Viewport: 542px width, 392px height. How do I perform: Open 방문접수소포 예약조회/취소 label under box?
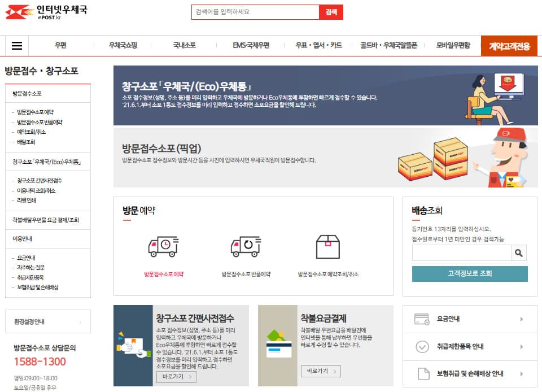[328, 275]
